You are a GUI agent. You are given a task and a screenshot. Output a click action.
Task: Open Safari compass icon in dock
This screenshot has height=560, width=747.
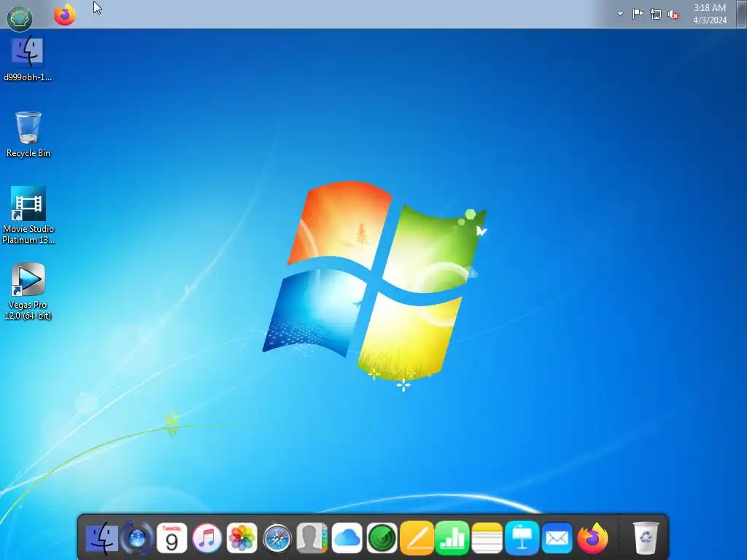click(x=277, y=539)
